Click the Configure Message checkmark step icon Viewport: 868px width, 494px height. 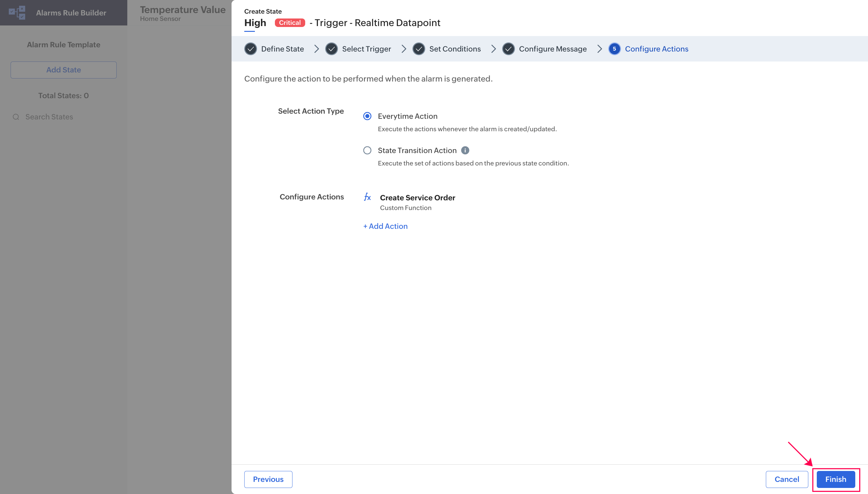(509, 49)
